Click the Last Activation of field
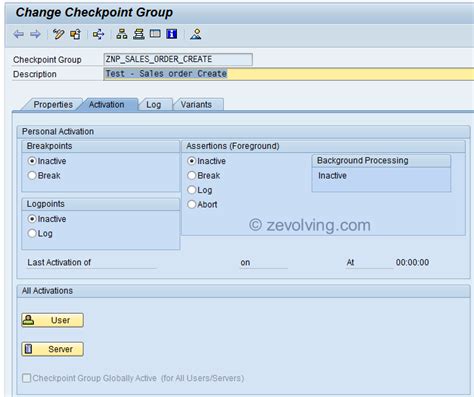Viewport: 474px width, 397px height. pos(91,263)
